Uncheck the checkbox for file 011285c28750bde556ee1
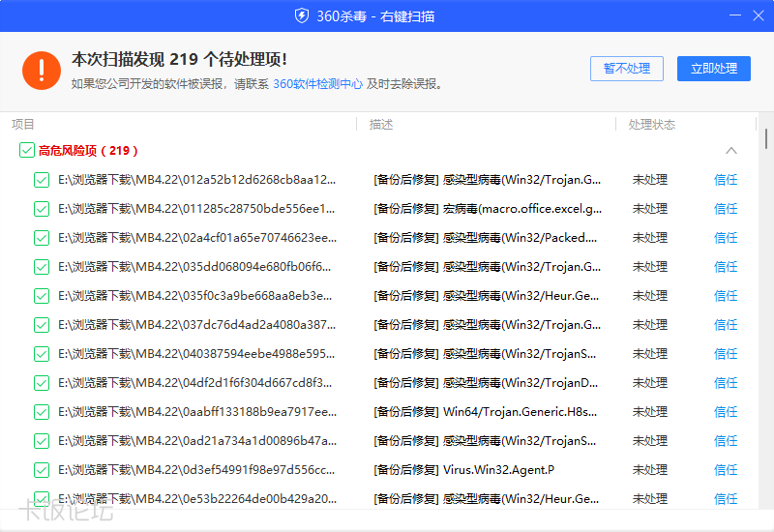 coord(42,208)
